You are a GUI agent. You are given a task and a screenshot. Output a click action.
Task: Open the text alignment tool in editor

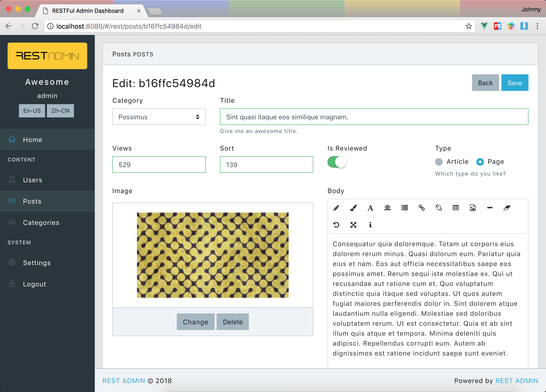tap(387, 208)
